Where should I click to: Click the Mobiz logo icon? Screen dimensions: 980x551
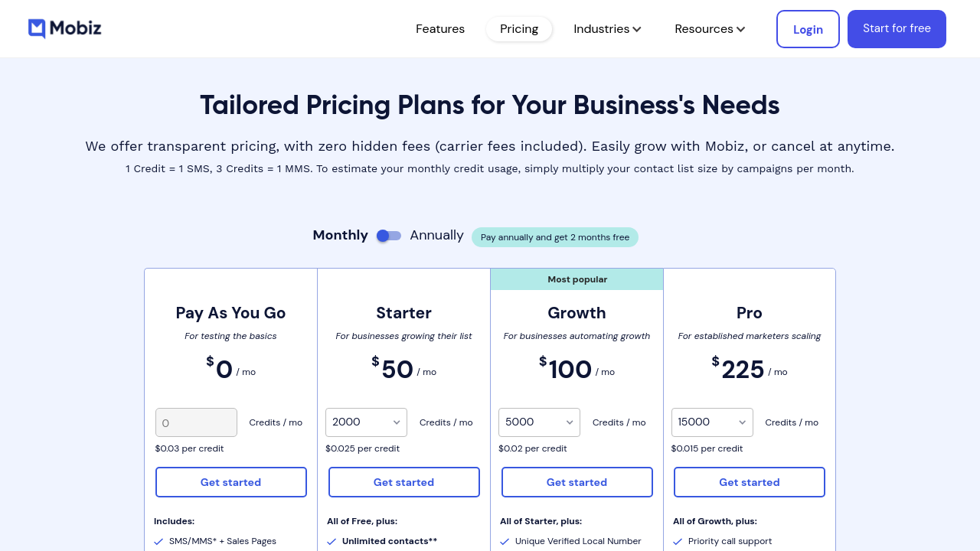[x=37, y=29]
